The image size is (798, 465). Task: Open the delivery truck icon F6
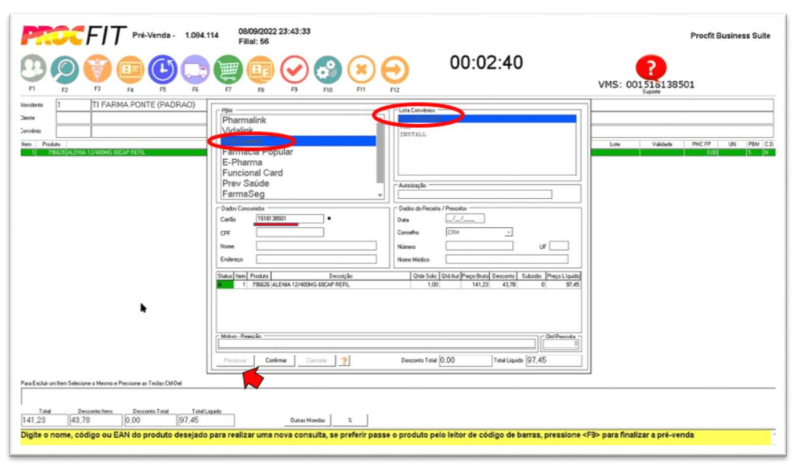click(x=195, y=69)
